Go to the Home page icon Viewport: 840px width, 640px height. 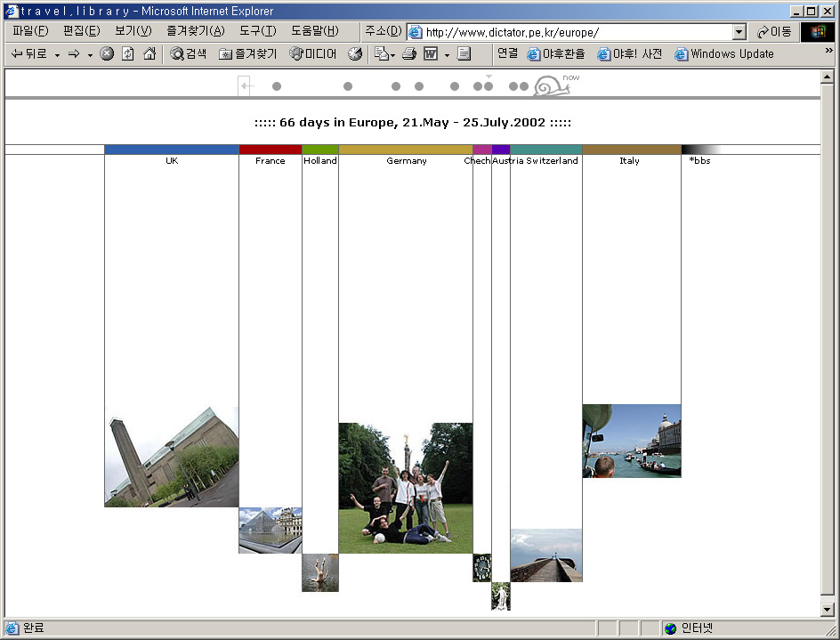tap(149, 53)
